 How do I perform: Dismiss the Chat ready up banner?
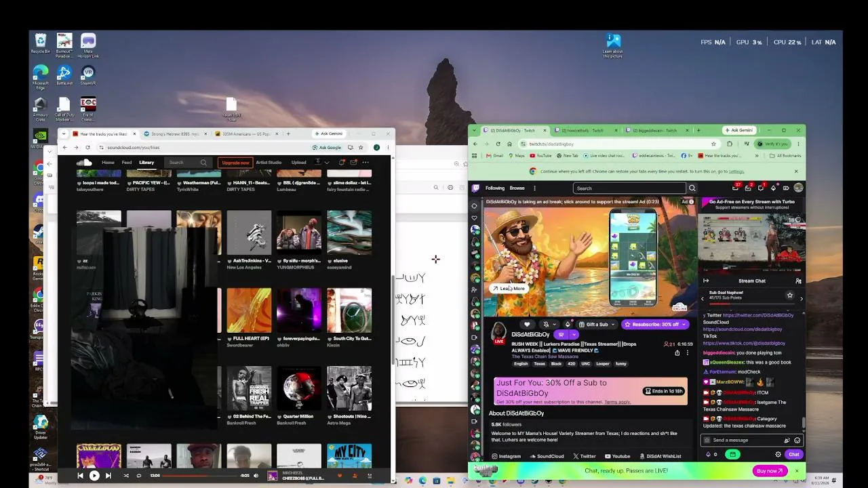(797, 470)
